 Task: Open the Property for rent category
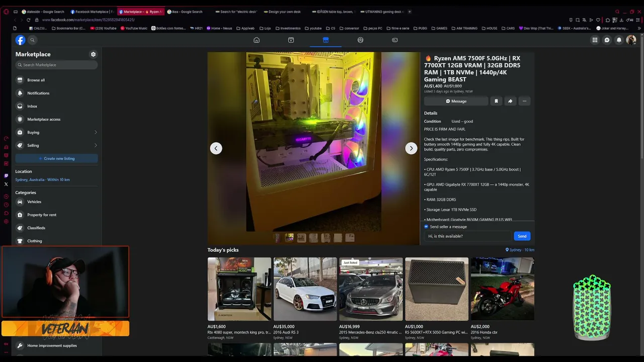pos(56,215)
